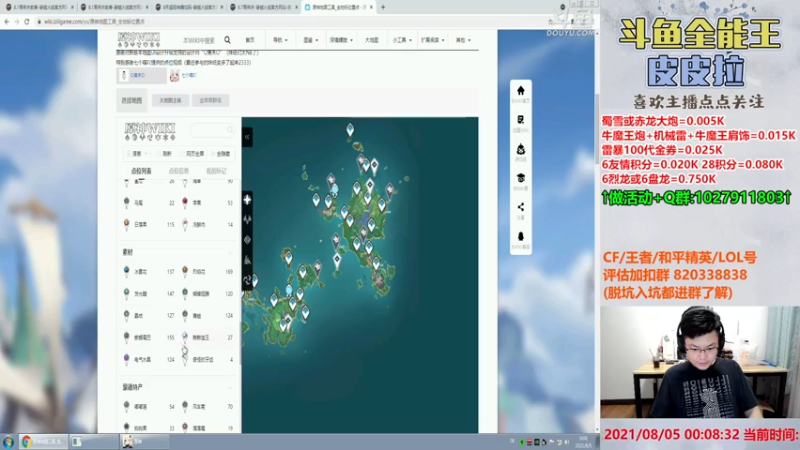The image size is (800, 450).
Task: Click the wiki header magnifier search icon
Action: coord(228,40)
